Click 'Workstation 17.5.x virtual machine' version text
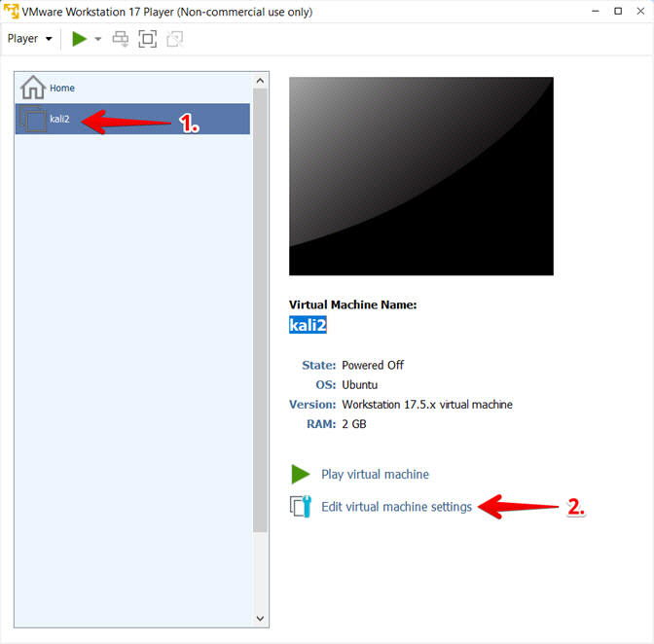This screenshot has height=644, width=654. click(427, 405)
